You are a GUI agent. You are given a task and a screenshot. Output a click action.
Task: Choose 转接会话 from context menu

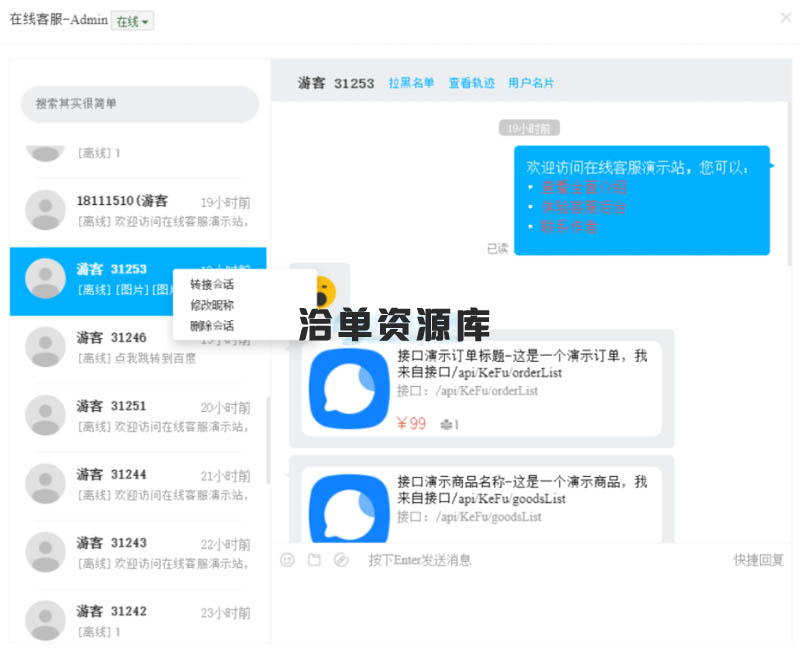(212, 285)
